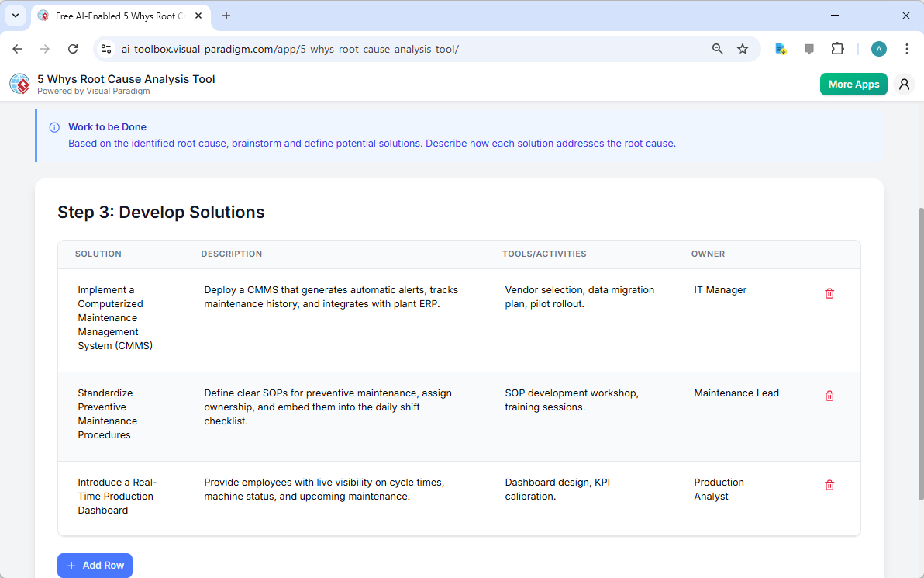Open the user account icon beside More Apps

904,84
